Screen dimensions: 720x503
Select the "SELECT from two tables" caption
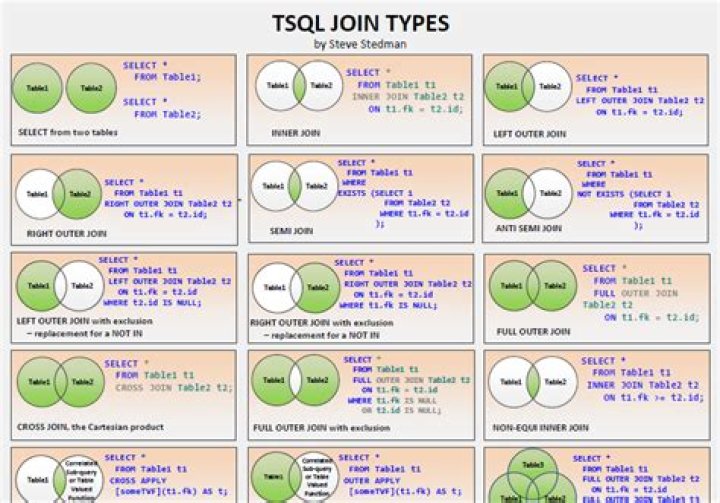pos(68,132)
